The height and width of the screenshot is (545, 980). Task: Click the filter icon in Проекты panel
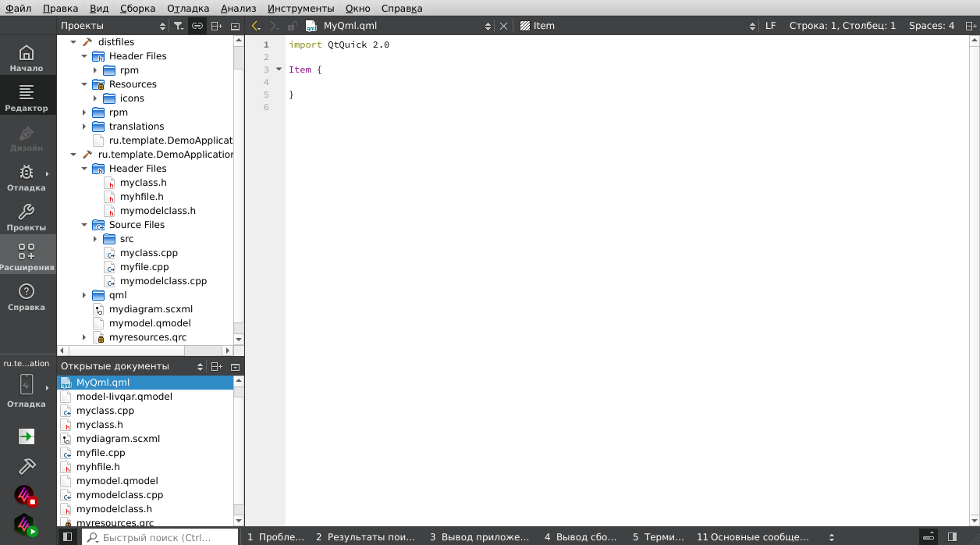179,26
